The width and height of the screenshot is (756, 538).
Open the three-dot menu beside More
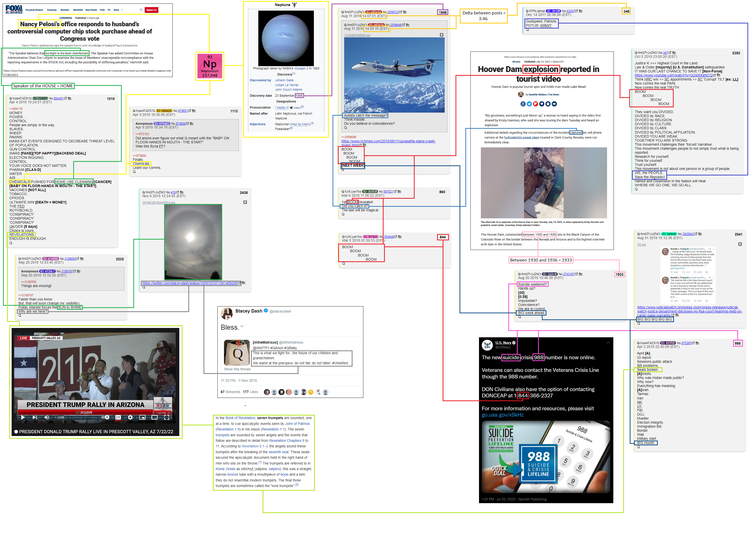pos(122,10)
